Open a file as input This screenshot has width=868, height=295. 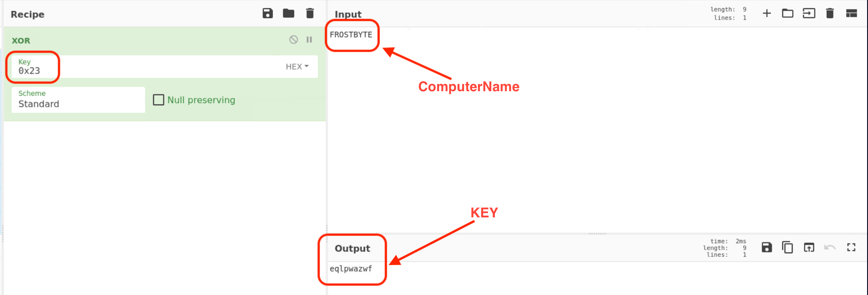click(x=809, y=13)
